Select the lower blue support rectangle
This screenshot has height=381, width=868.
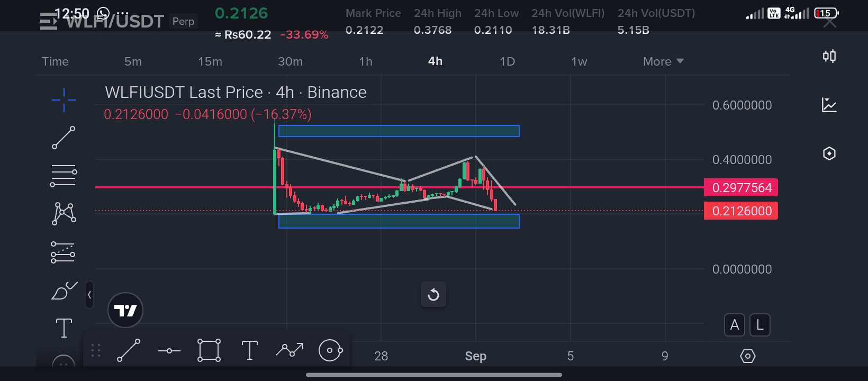tap(399, 221)
